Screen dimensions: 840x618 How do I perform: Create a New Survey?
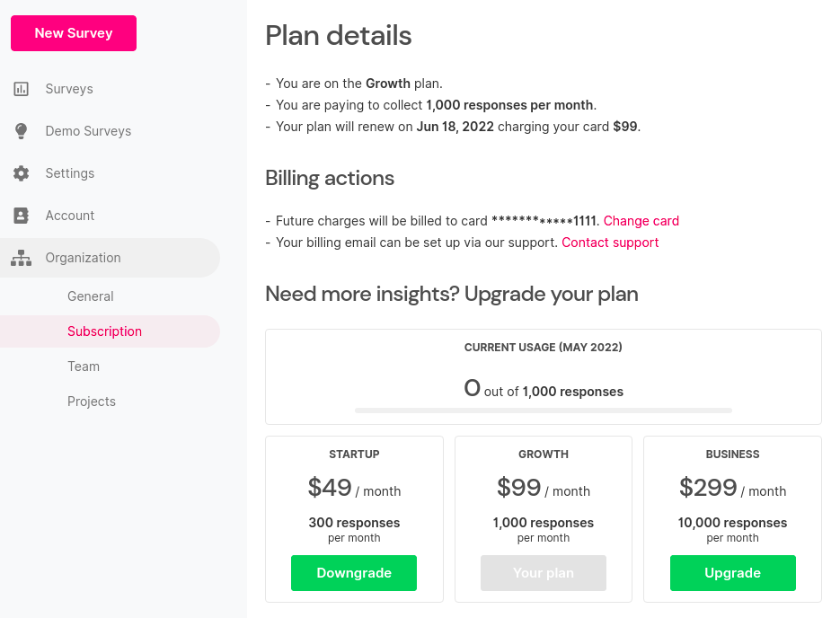[74, 33]
